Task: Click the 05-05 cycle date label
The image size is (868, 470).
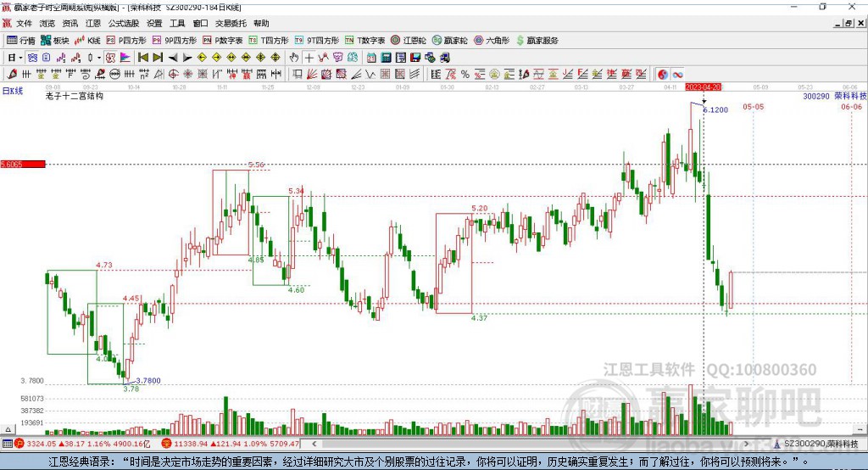Action: click(753, 106)
